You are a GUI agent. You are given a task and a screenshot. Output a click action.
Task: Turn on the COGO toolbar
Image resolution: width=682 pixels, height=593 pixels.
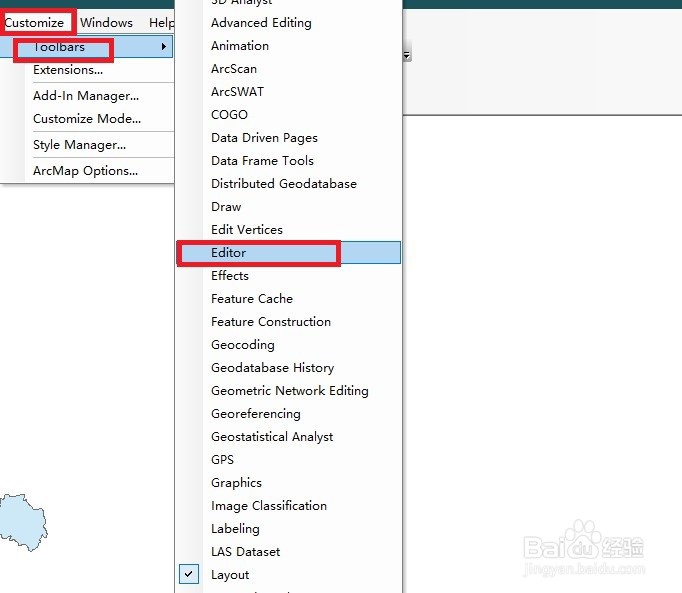229,114
